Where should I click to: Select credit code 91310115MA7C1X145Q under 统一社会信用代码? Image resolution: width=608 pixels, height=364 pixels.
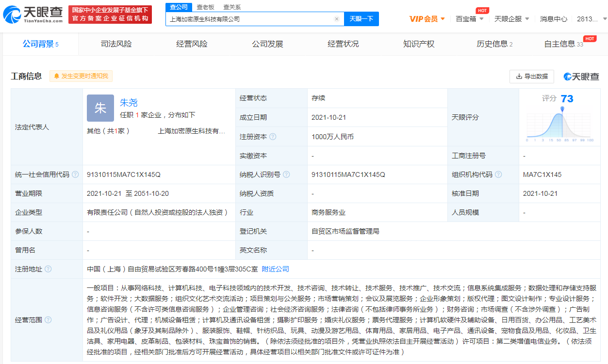tap(123, 174)
